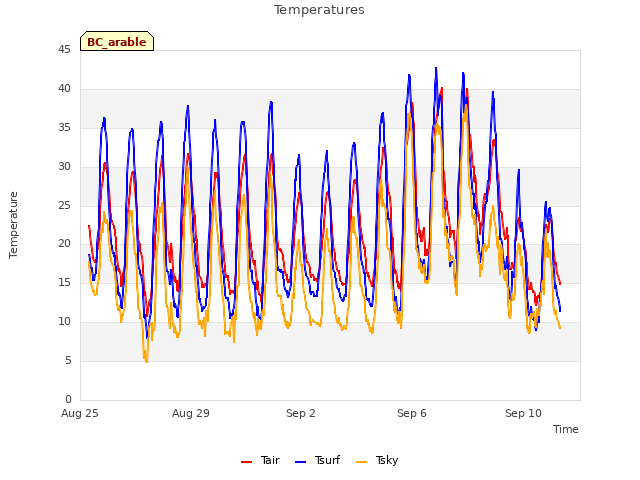The height and width of the screenshot is (480, 640).
Task: Click the blue Tsurf legend color marker
Action: click(300, 462)
